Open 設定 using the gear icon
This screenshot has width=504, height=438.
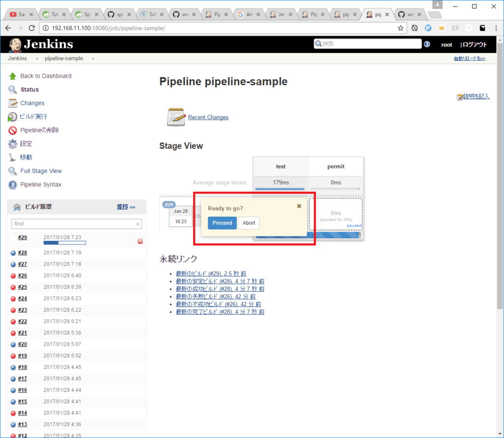(x=12, y=144)
